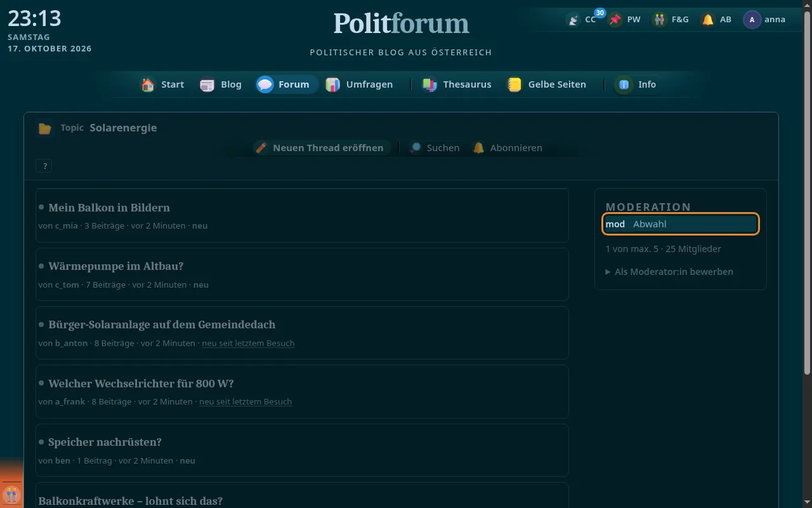
Task: Click the Umfragen chart icon
Action: (332, 84)
